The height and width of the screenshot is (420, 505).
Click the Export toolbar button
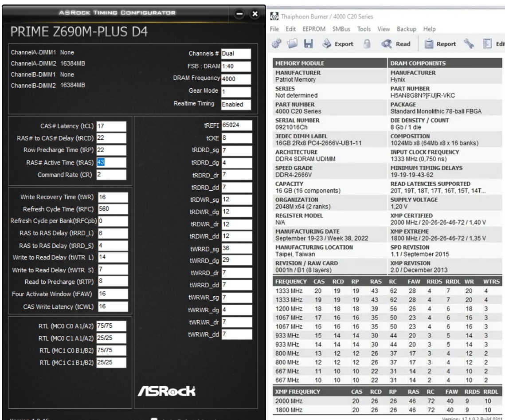338,44
